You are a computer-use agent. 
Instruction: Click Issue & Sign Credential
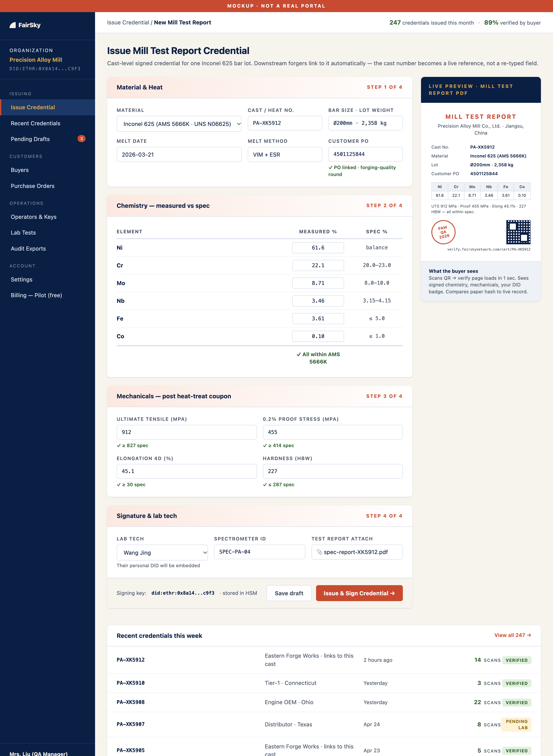point(359,593)
